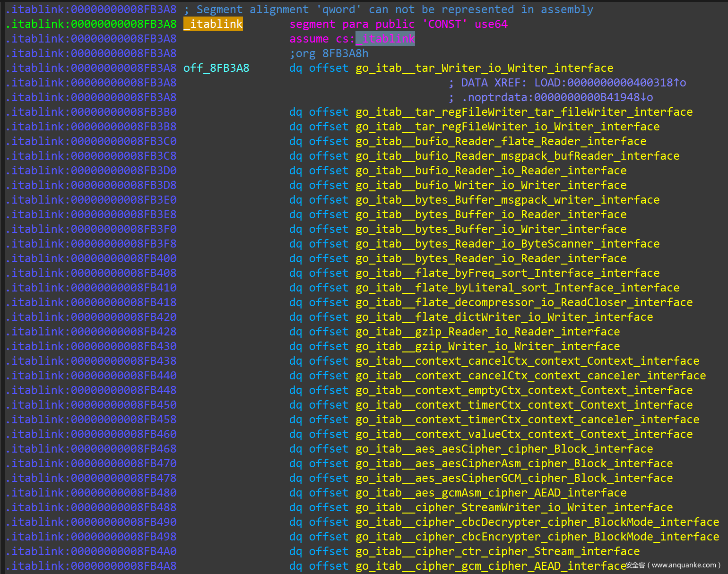Select go_itab__flate_decompressor_io_ReadCloser_interface symbol
728x574 pixels.
tap(524, 302)
